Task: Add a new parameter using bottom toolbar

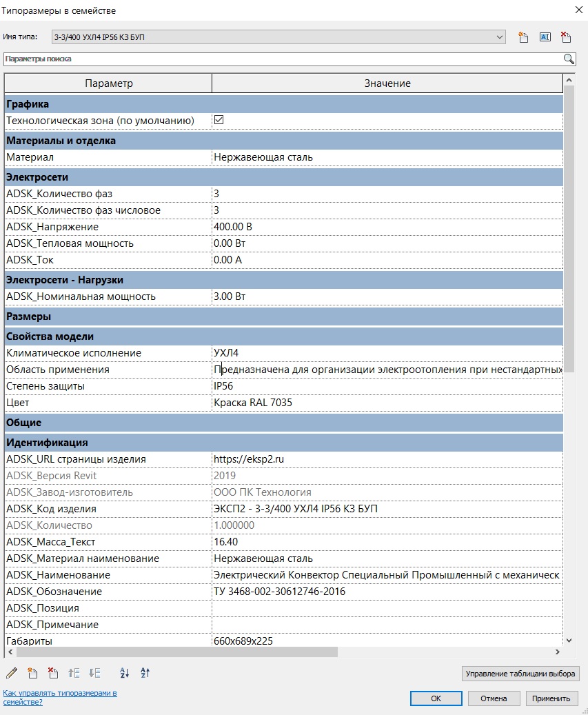Action: pos(32,672)
